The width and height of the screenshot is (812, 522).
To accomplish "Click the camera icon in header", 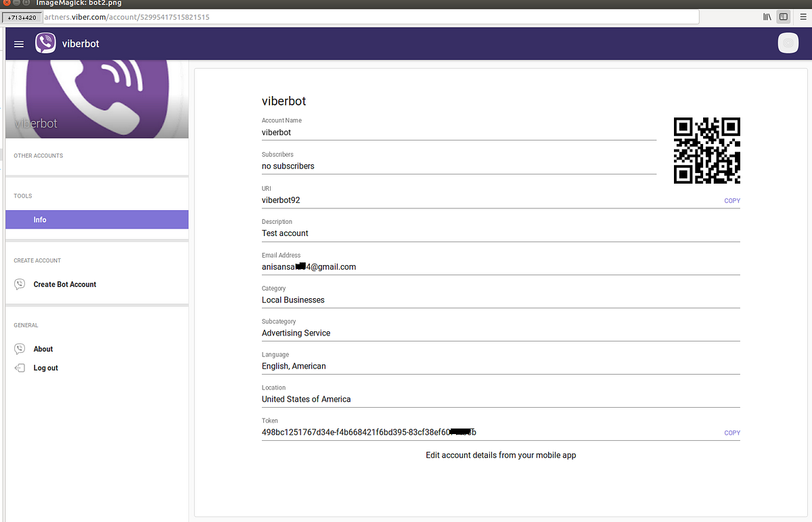I will (x=788, y=43).
